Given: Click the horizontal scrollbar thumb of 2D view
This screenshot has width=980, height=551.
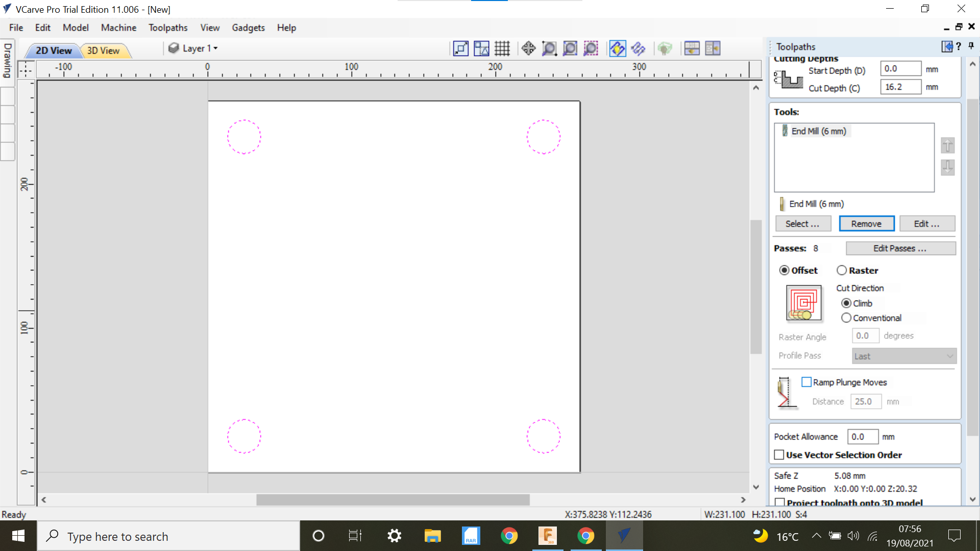Looking at the screenshot, I should click(393, 500).
